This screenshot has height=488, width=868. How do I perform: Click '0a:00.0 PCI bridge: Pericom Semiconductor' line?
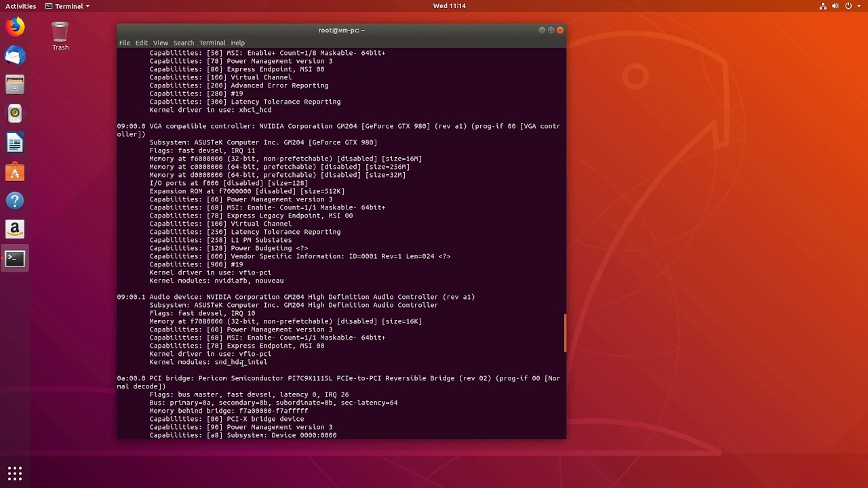click(338, 382)
